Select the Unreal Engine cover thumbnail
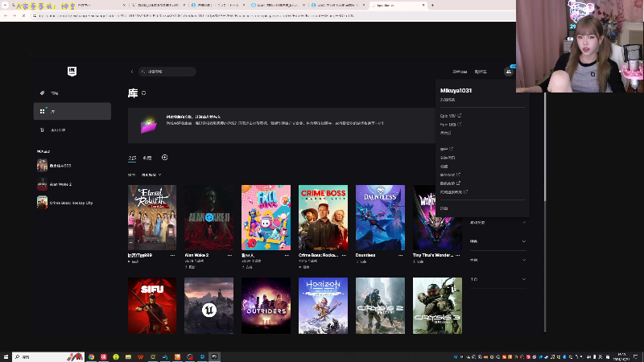Viewport: 644px width, 362px height. pyautogui.click(x=209, y=306)
